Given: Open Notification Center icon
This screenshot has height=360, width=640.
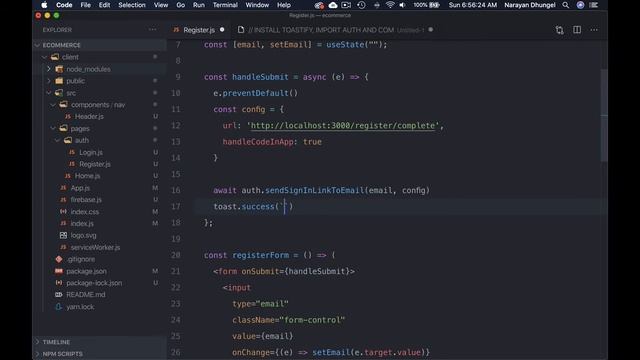Looking at the screenshot, I should pyautogui.click(x=594, y=5).
